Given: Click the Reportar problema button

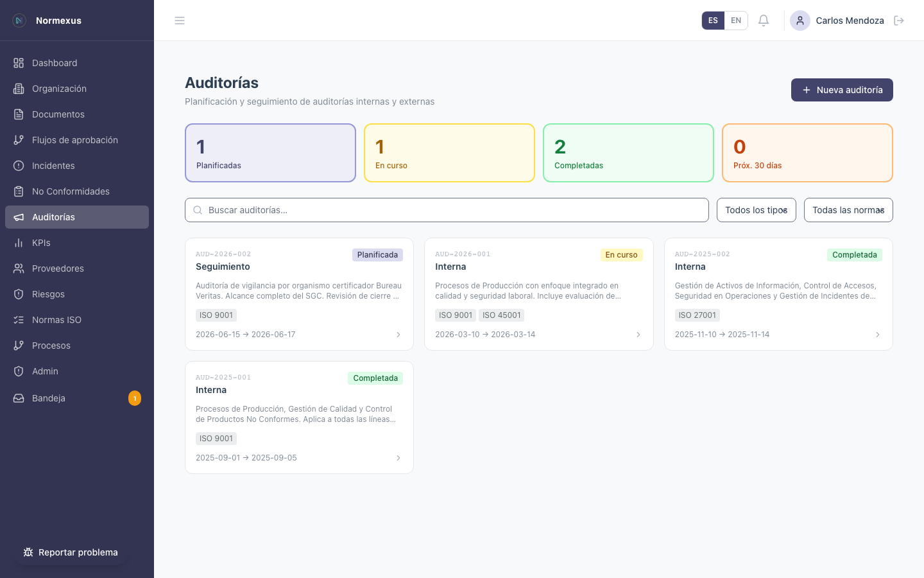Looking at the screenshot, I should (x=71, y=552).
